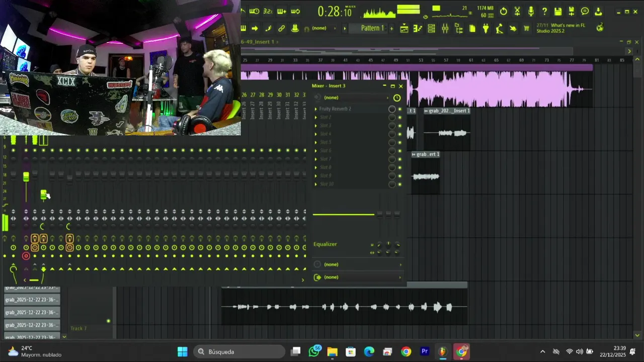The width and height of the screenshot is (644, 362).
Task: Open the Channel rack view icon
Action: pos(431,29)
